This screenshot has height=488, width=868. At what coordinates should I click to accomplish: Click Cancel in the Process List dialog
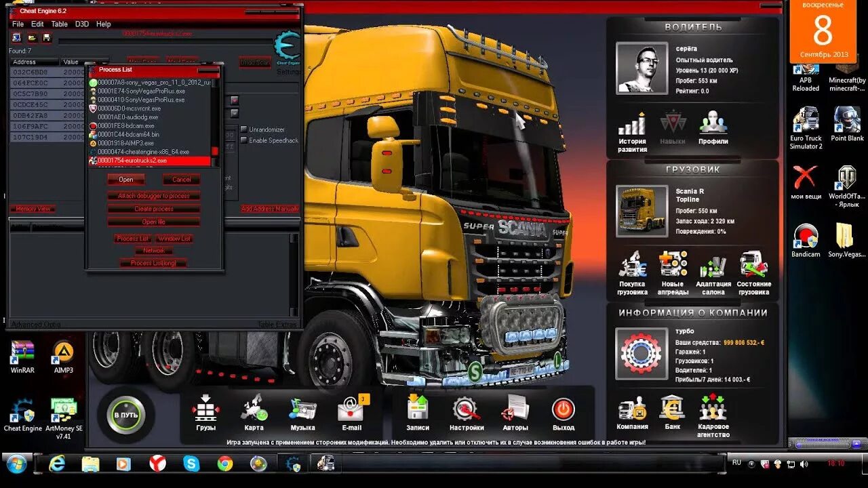(181, 180)
